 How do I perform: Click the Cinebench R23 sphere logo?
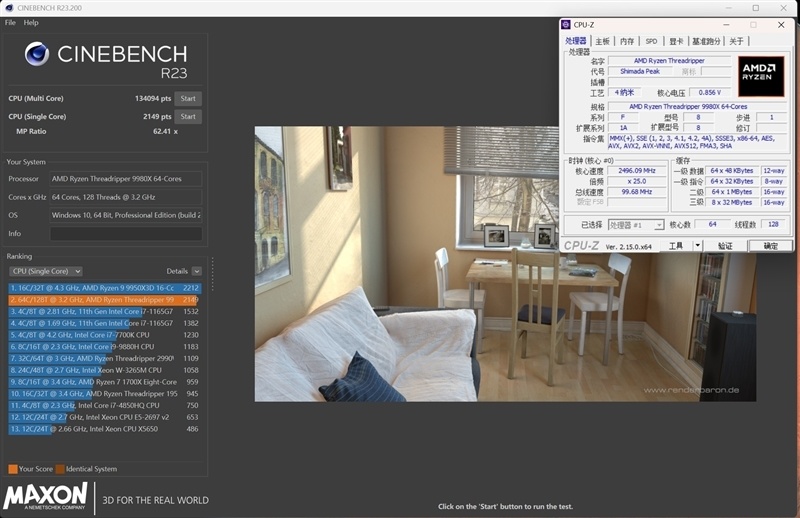pyautogui.click(x=37, y=54)
